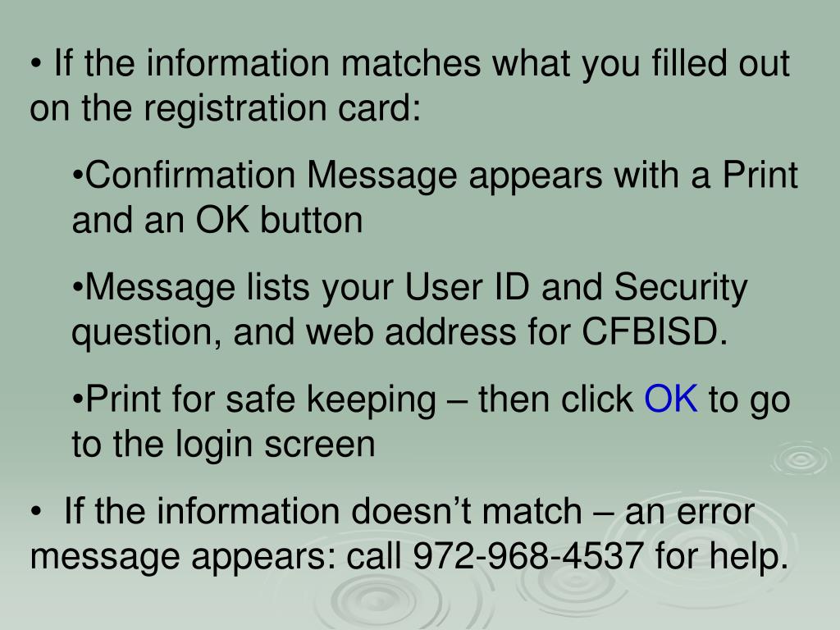The width and height of the screenshot is (840, 630).
Task: Click the words 'then click'
Action: 555,399
